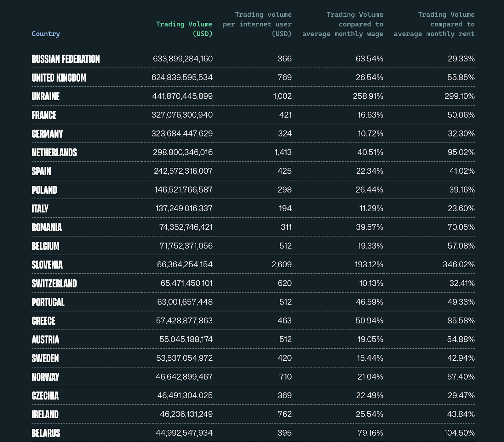The width and height of the screenshot is (504, 442).
Task: Click UK per-user value 769
Action: point(285,77)
